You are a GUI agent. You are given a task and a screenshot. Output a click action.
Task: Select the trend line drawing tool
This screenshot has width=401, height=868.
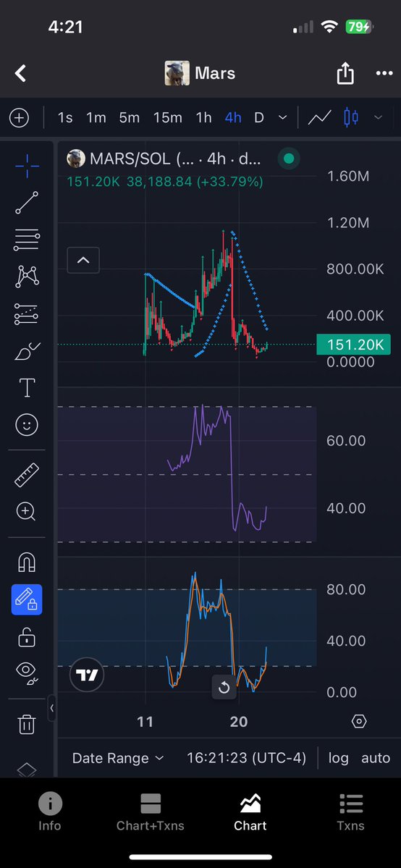pyautogui.click(x=27, y=202)
